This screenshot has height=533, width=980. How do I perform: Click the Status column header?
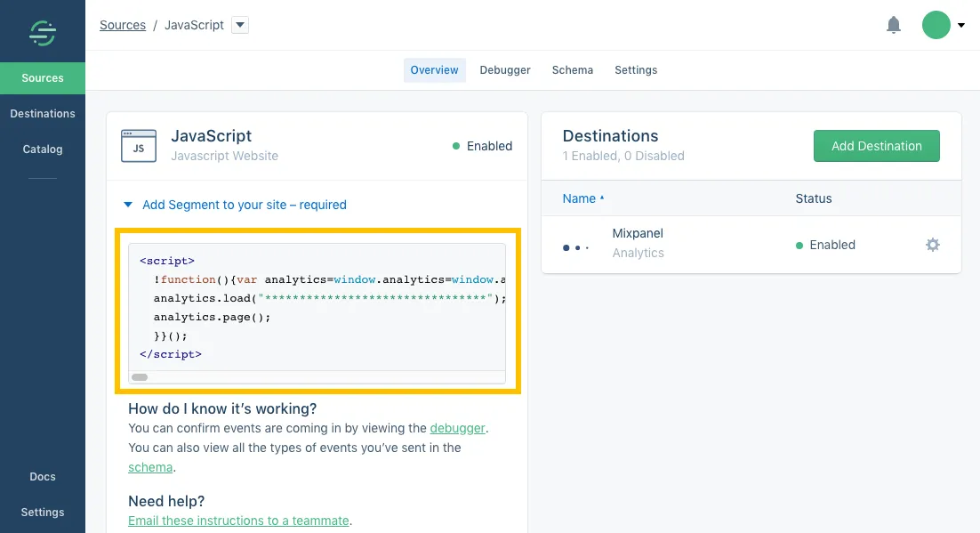click(x=814, y=198)
